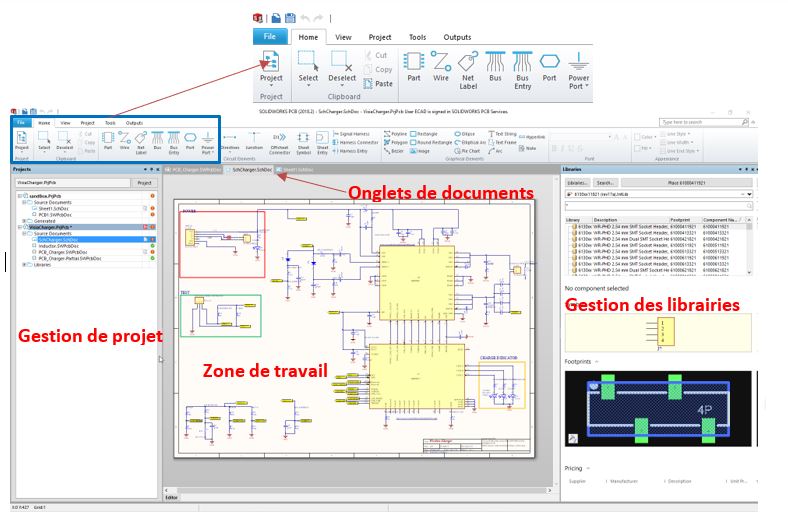Click the Place 61000411921 button
The image size is (788, 518).
tap(687, 183)
